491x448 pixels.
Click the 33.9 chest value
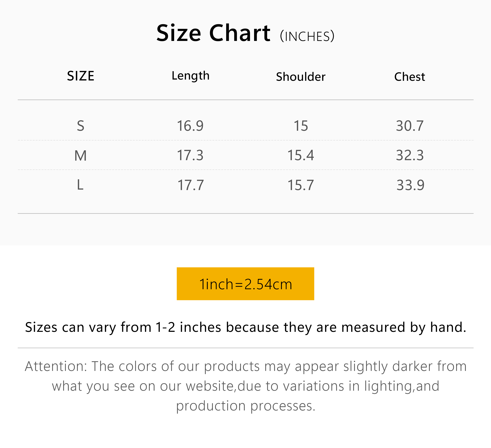(410, 185)
